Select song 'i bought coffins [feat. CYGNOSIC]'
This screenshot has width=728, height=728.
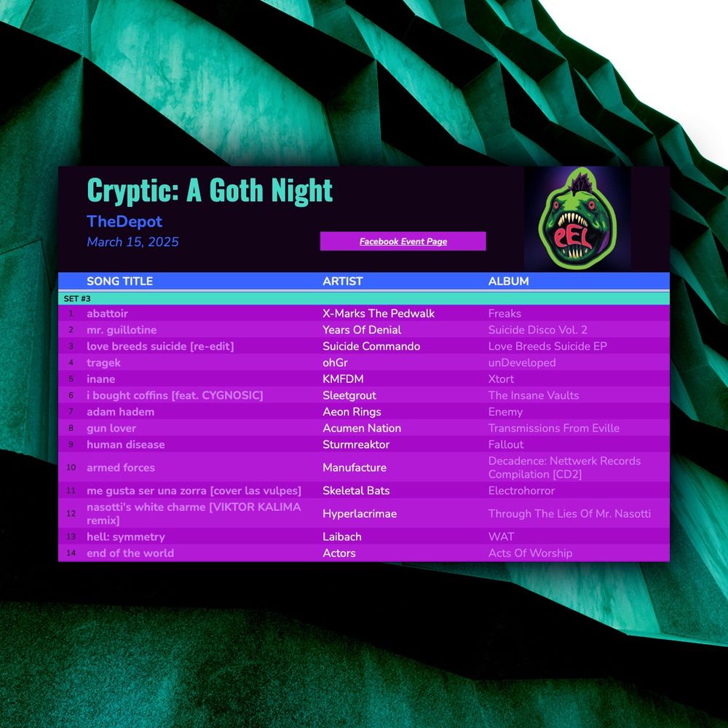tap(175, 395)
